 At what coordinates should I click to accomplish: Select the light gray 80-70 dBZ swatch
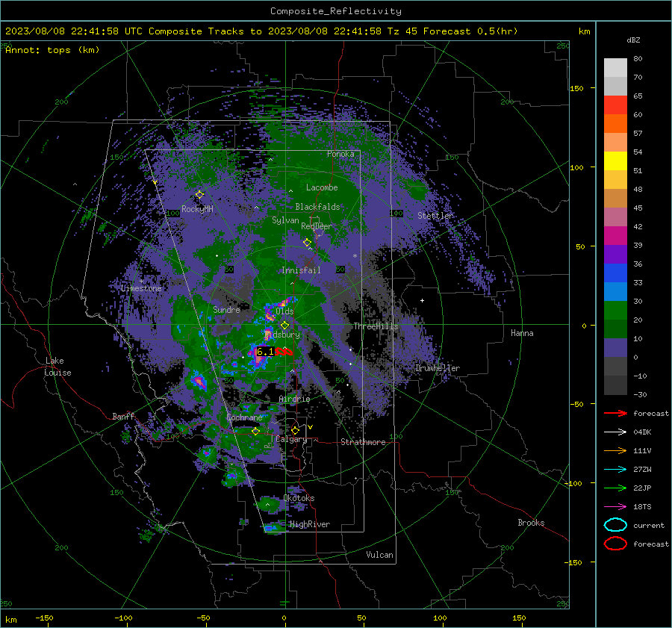pos(615,68)
